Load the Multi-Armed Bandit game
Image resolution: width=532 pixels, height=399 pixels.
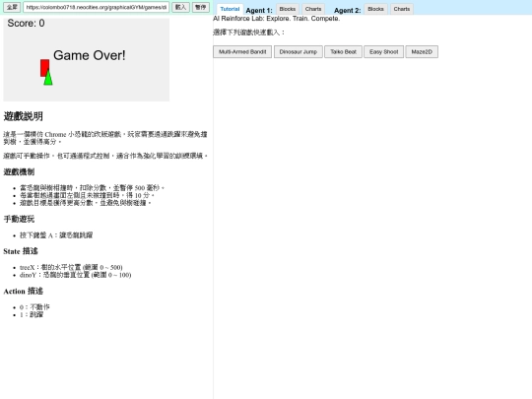(x=242, y=52)
